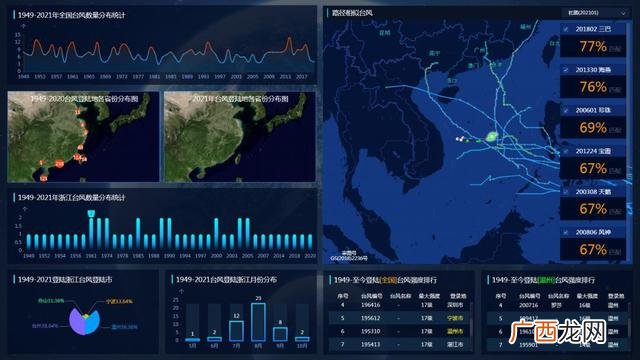Select the 7月 bar showing 12
640x360 pixels.
pos(236,331)
